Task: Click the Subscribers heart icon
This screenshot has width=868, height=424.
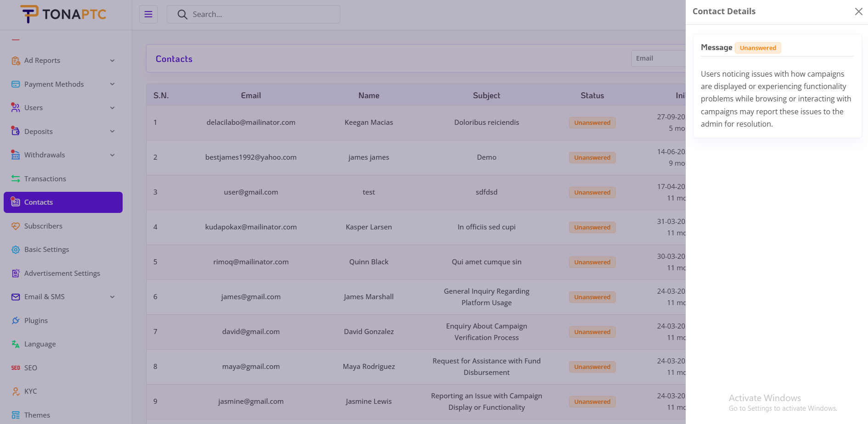Action: click(x=16, y=226)
